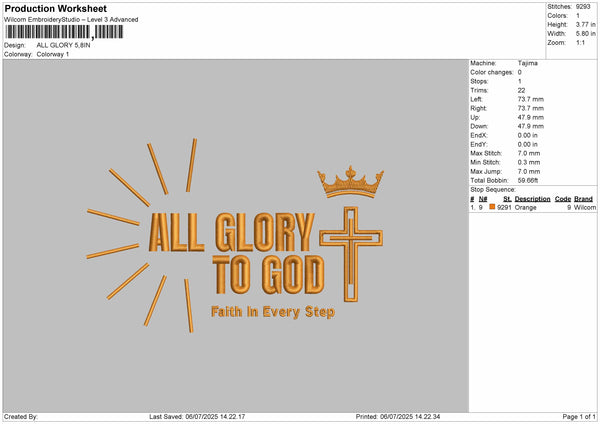Click the Production Worksheet title
Viewport: 600px width, 424px height.
tap(55, 8)
